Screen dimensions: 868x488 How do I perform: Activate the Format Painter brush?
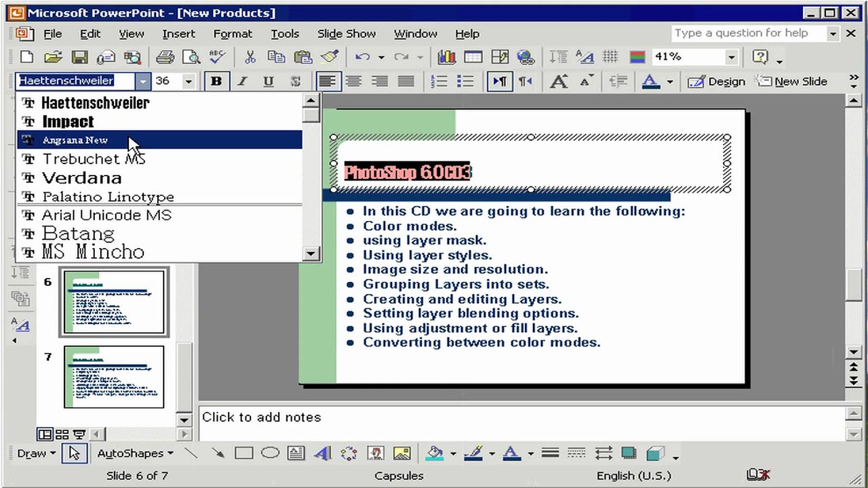330,57
